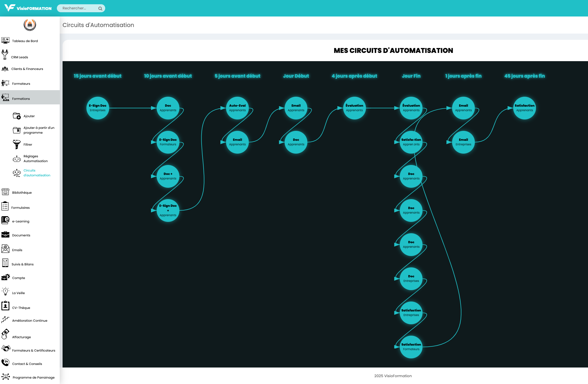Viewport: 588px width, 384px height.
Task: Open Formateurs & Certificateurs menu item
Action: click(x=34, y=350)
